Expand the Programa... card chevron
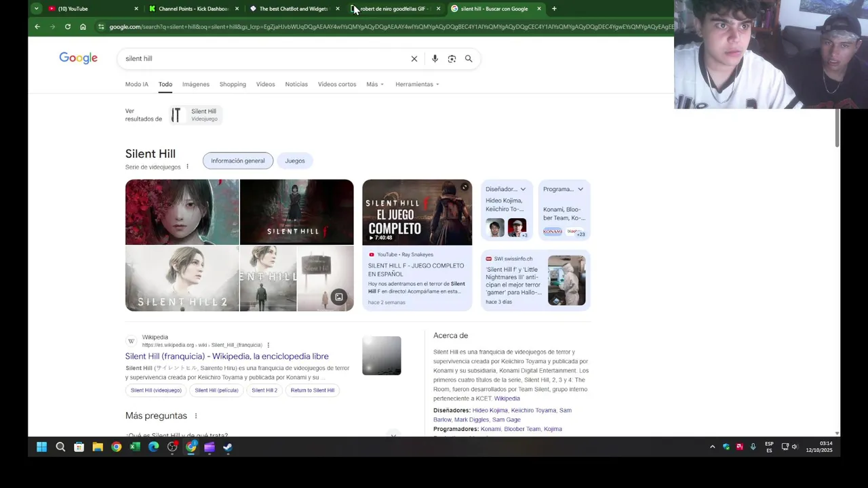Screen dimensions: 868x488 pos(580,189)
